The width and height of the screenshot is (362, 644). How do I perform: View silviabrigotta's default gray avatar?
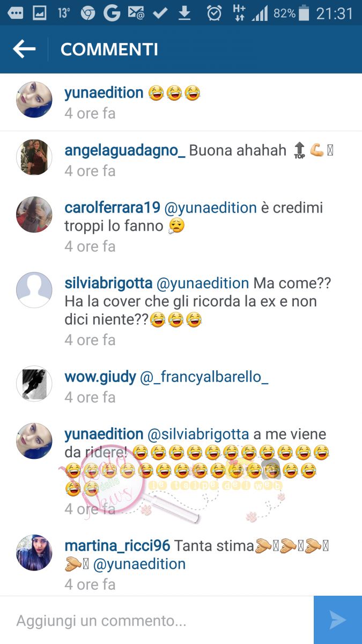point(34,290)
